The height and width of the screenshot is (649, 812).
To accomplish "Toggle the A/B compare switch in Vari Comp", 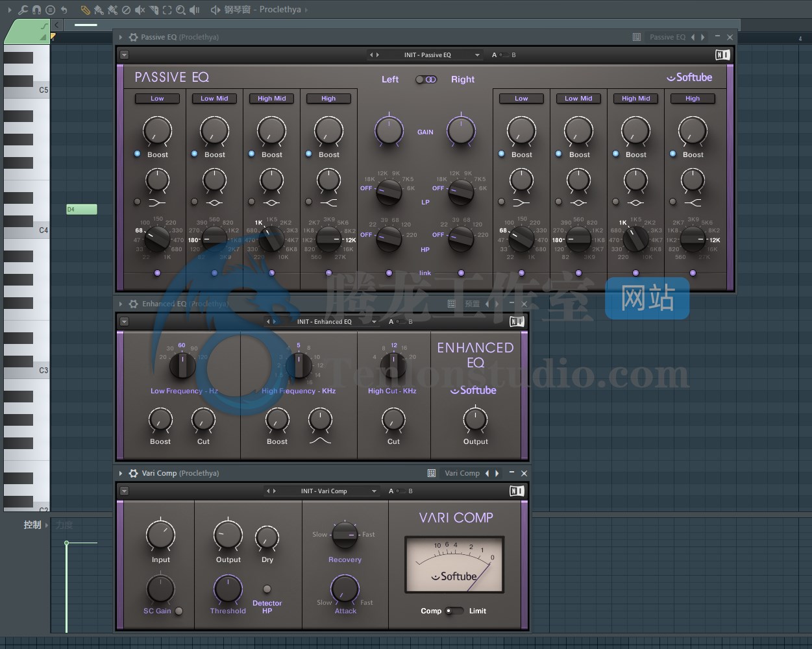I will point(400,491).
